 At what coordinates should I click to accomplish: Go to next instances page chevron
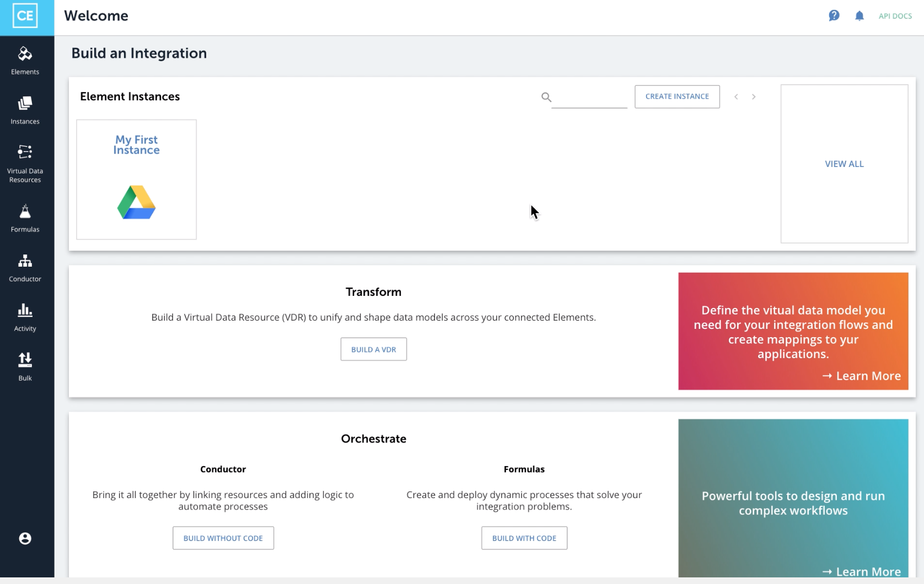point(754,97)
